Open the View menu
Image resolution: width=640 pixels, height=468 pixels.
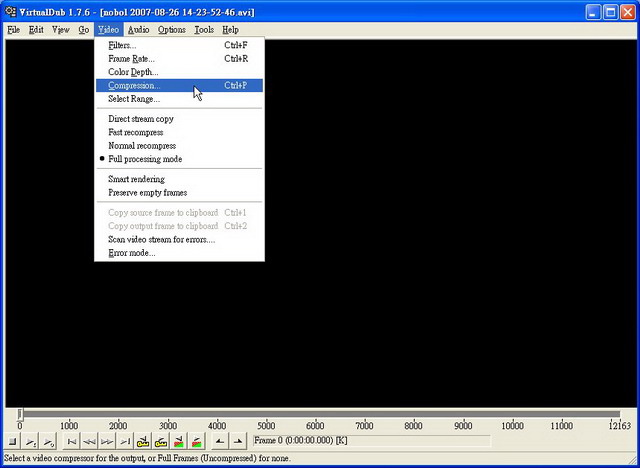61,30
